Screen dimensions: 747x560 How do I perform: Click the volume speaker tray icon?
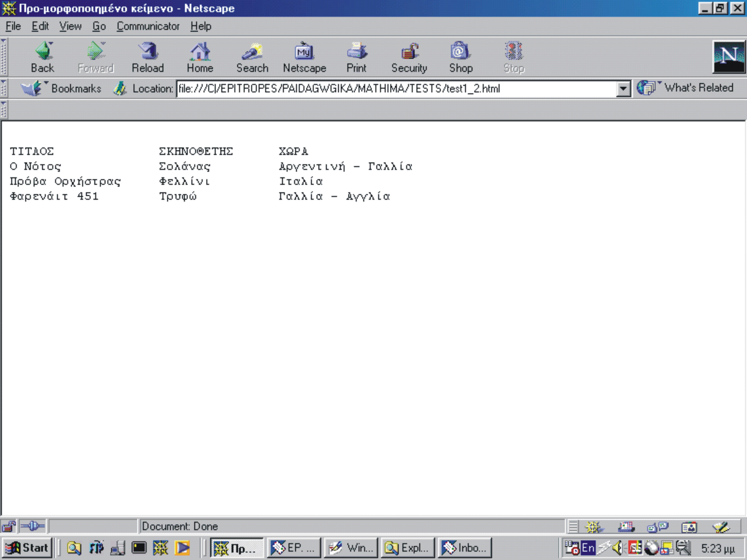pos(618,548)
